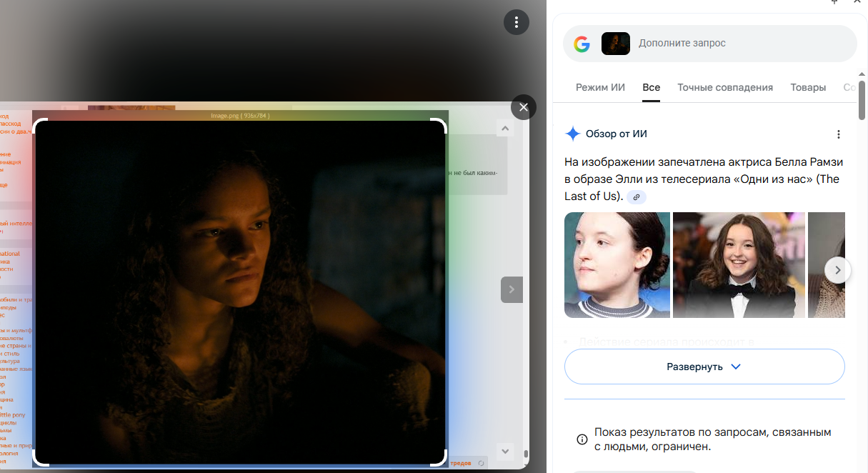Go to the 'Товары' tab
The width and height of the screenshot is (868, 473).
[808, 87]
